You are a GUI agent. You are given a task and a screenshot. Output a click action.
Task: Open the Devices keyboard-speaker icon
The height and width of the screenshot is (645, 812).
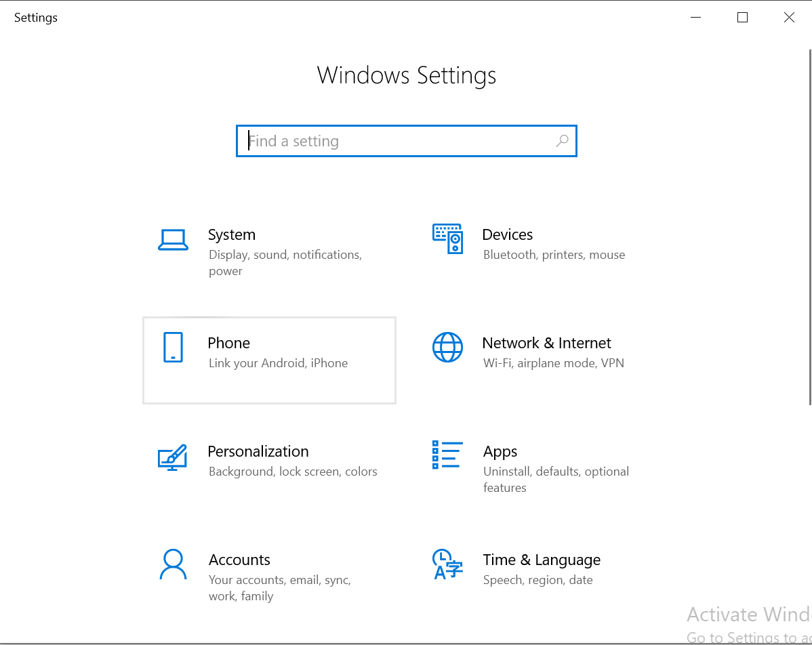pyautogui.click(x=447, y=238)
